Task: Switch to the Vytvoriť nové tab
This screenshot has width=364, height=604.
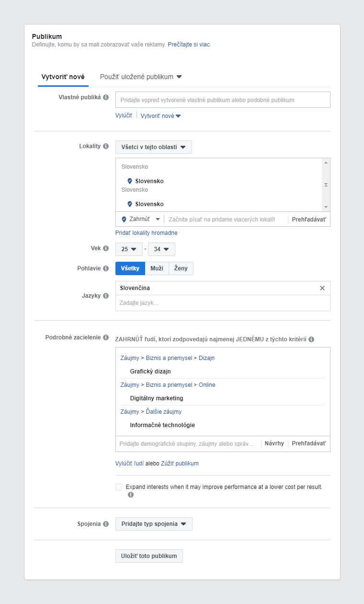Action: [63, 77]
